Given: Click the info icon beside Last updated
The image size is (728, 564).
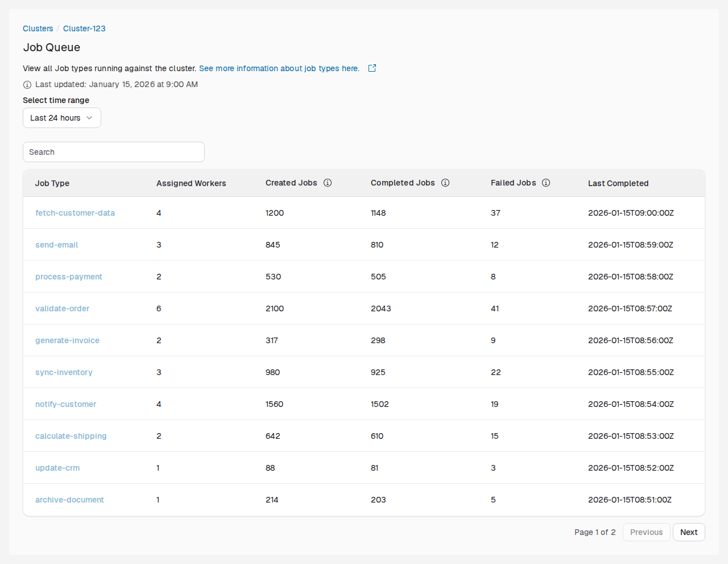Looking at the screenshot, I should [27, 85].
